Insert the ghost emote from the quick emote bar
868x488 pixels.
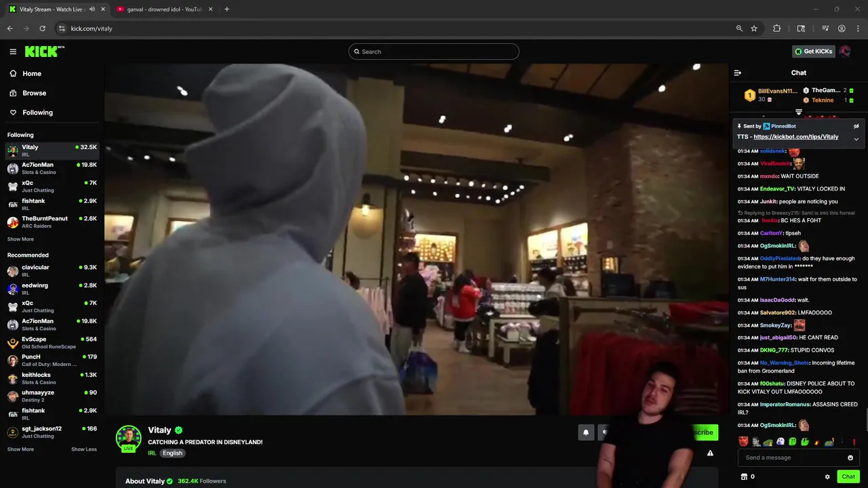tap(781, 442)
